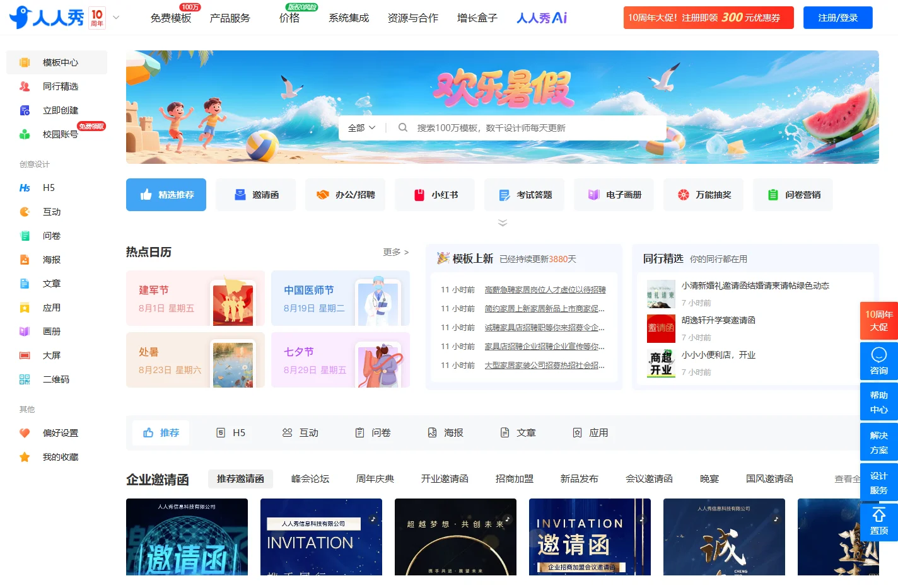Open the 高薪急聘家居岗位 template link
Image resolution: width=898 pixels, height=588 pixels.
pyautogui.click(x=545, y=290)
